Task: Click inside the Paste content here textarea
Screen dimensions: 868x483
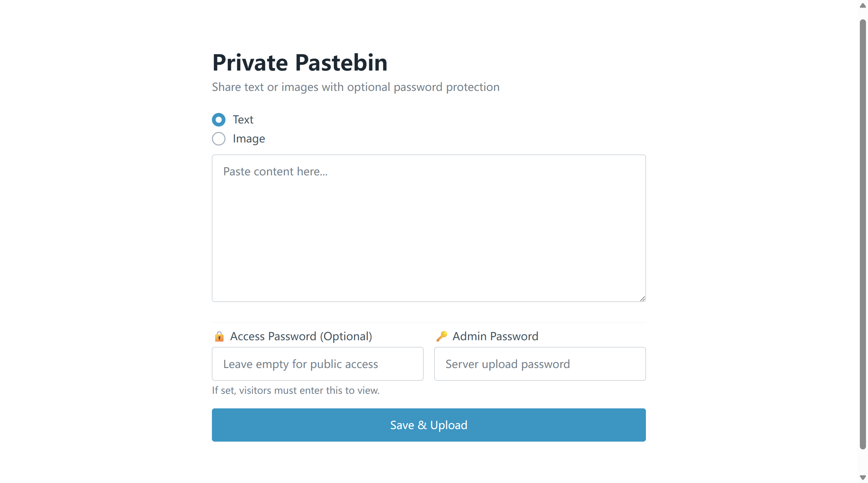Action: [428, 227]
